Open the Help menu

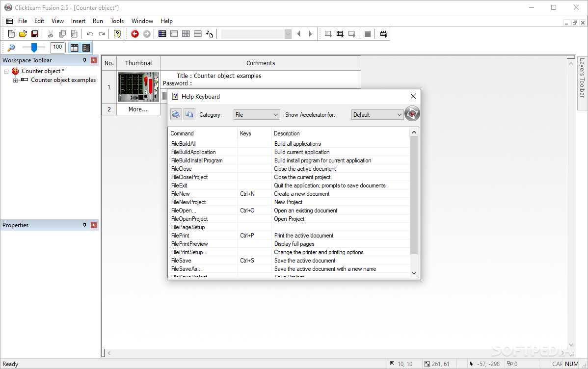click(166, 21)
